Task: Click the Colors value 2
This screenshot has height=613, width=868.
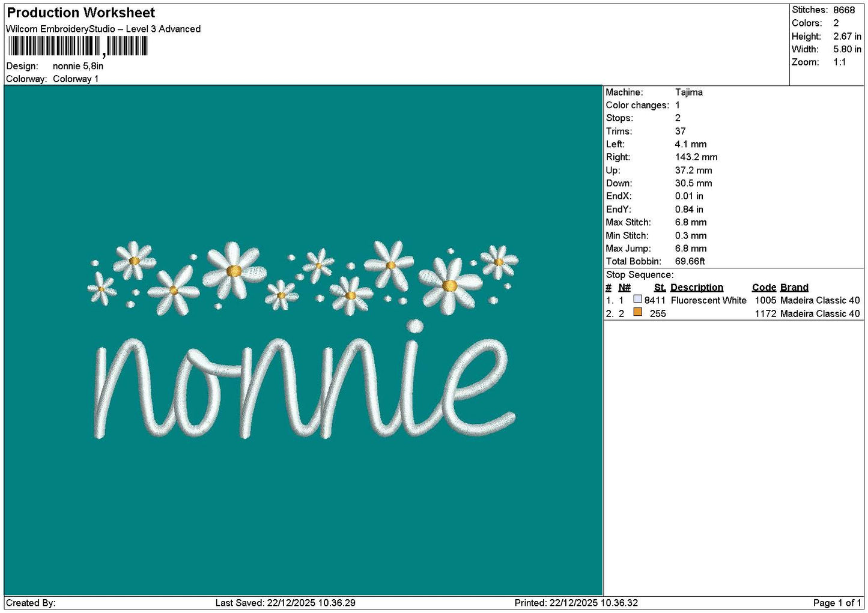Action: click(x=836, y=23)
